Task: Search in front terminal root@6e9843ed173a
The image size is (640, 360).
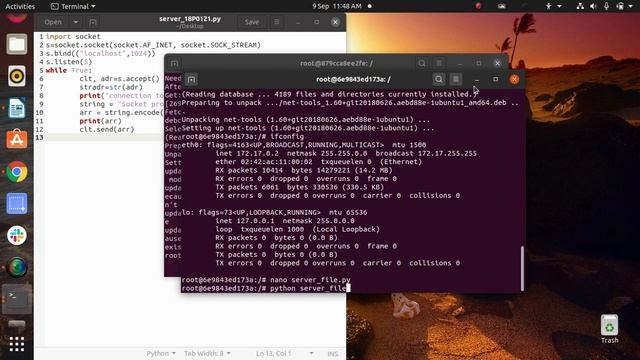Action: tap(438, 79)
